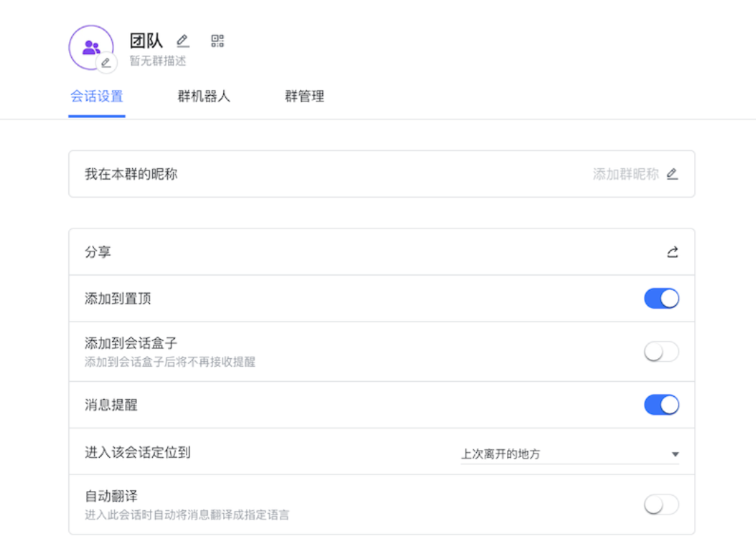Select the 会话设置 tab
The image size is (756, 551).
97,96
